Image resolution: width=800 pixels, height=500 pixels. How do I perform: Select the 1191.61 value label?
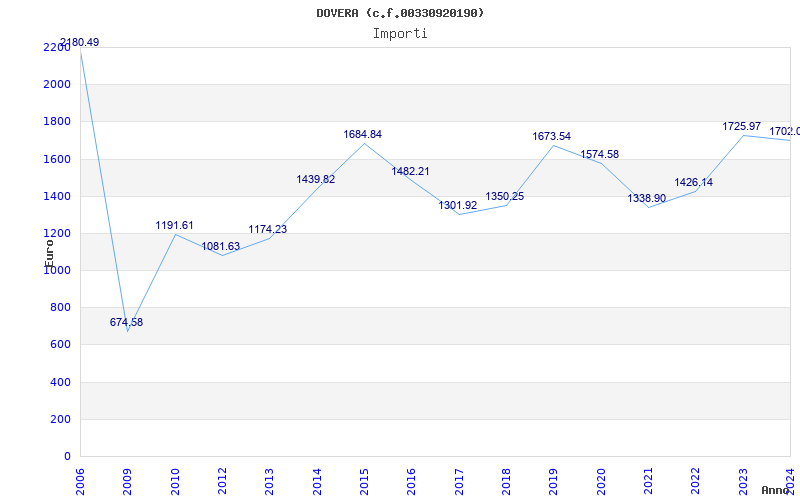174,226
